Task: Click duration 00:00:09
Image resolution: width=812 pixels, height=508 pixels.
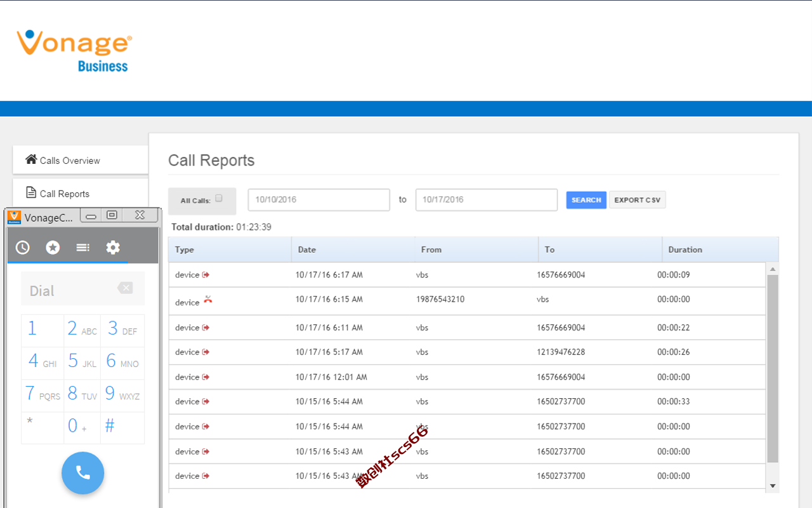Action: pos(674,275)
